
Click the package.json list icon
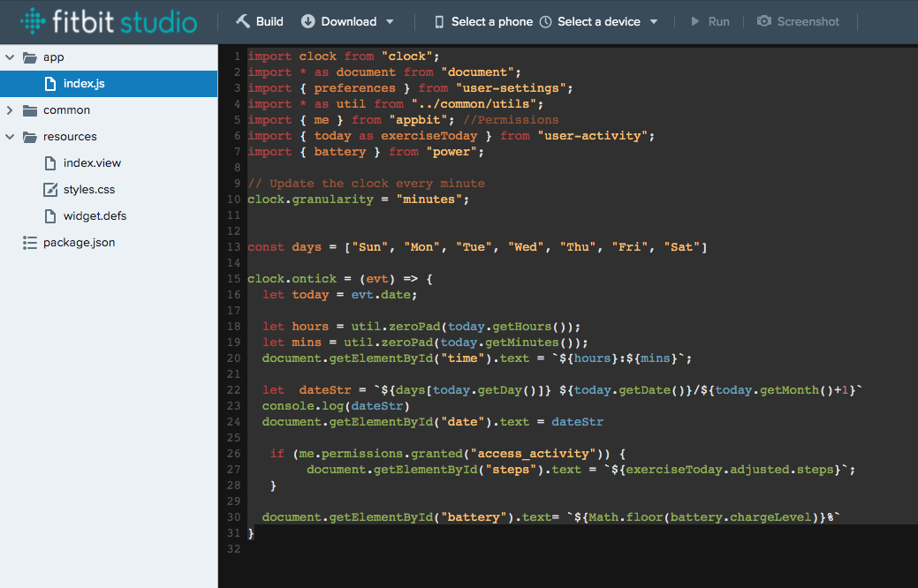click(x=30, y=242)
